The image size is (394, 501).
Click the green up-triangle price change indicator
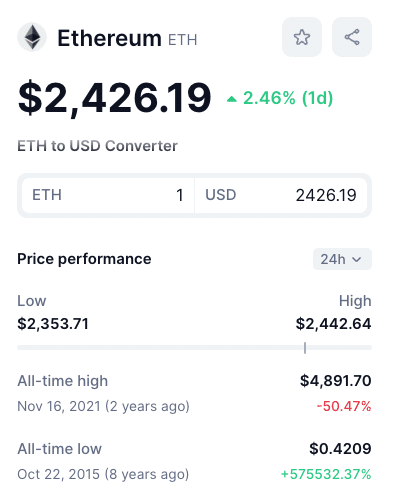click(232, 99)
